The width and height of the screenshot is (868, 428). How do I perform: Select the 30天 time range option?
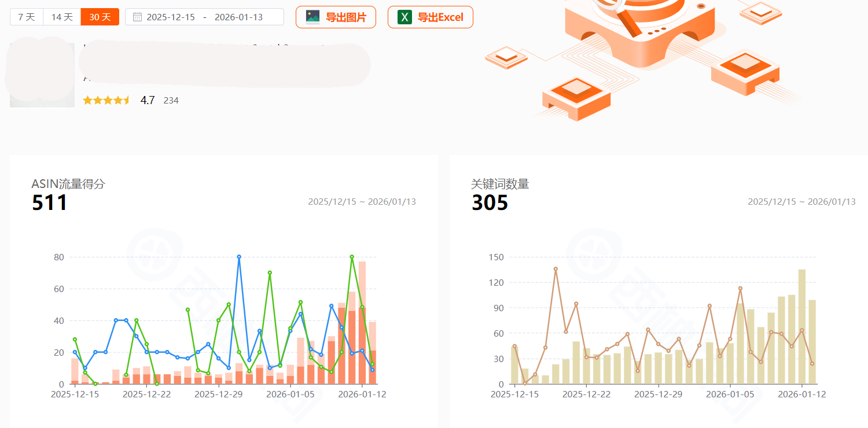(x=100, y=17)
